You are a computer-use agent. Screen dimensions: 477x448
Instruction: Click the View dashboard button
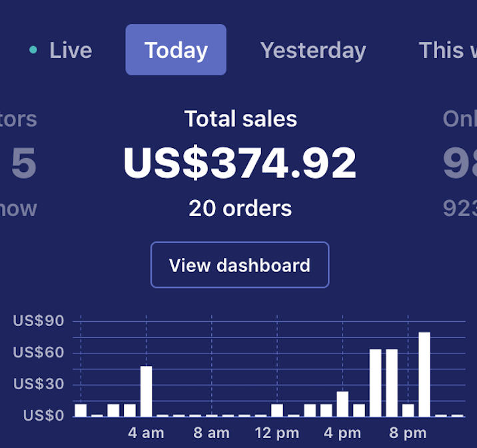pyautogui.click(x=240, y=265)
